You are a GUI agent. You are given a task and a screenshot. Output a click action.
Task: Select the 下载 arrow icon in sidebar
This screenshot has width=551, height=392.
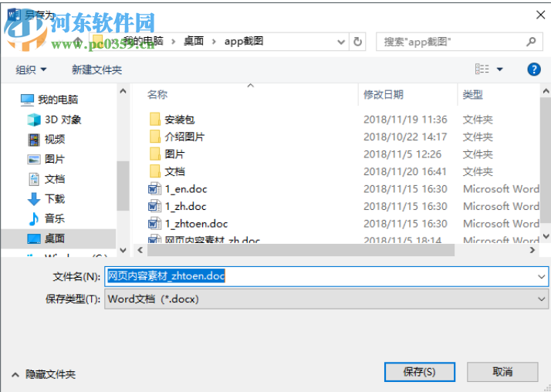pyautogui.click(x=34, y=199)
